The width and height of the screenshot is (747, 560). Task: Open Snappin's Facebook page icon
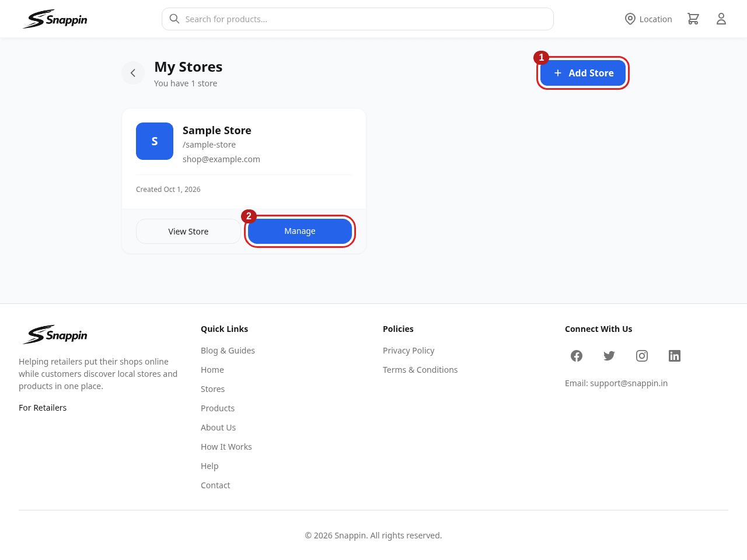(x=577, y=356)
